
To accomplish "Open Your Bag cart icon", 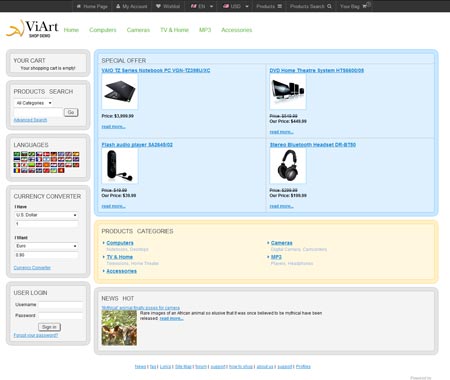I will (x=366, y=6).
